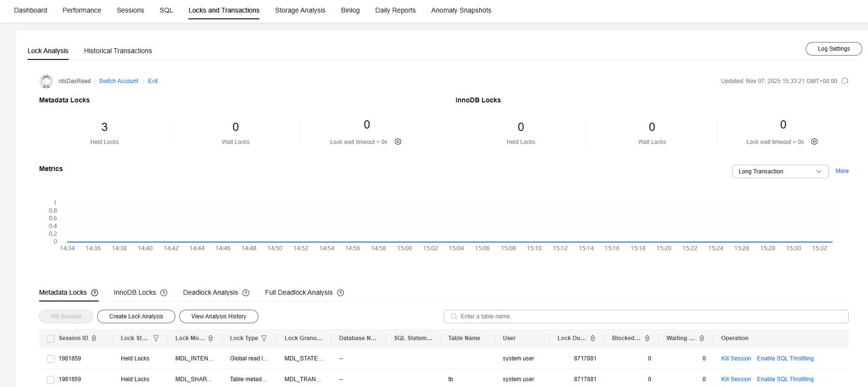Click help icon next to Metadata Locks tab
The width and height of the screenshot is (868, 387).
95,293
